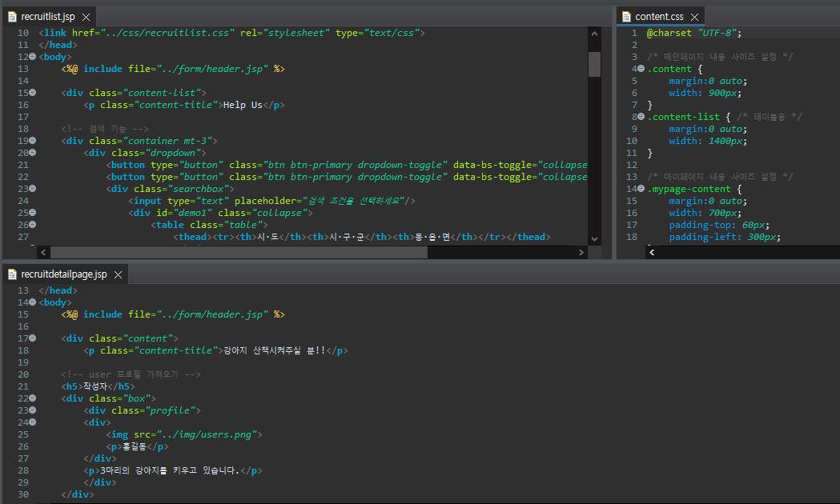
Task: Collapse the body fold in recruitdetailpage line 14
Action: [x=33, y=302]
